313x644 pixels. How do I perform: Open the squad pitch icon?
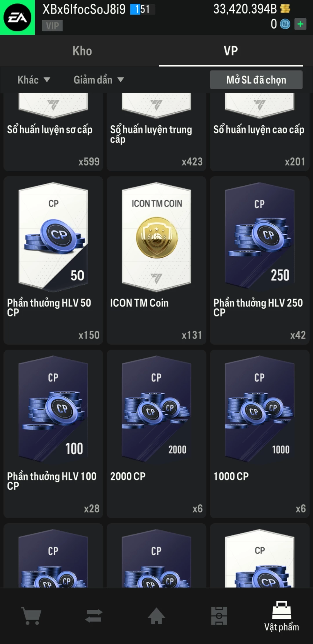coord(219,616)
